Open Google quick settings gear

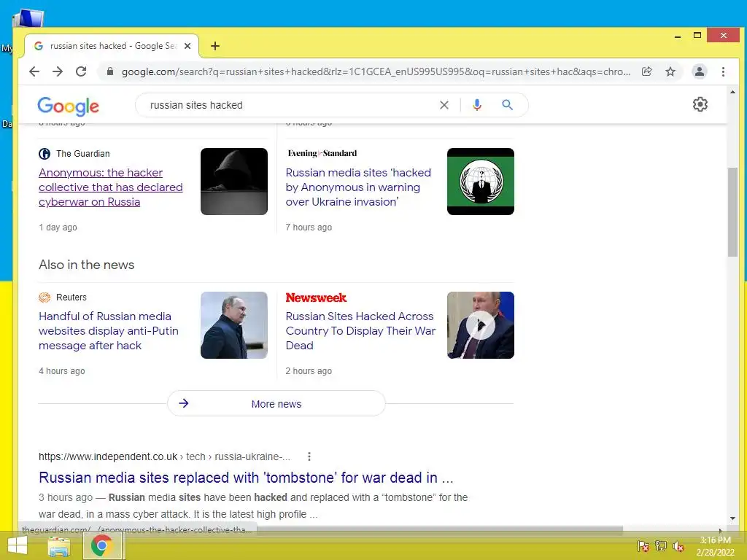click(700, 104)
